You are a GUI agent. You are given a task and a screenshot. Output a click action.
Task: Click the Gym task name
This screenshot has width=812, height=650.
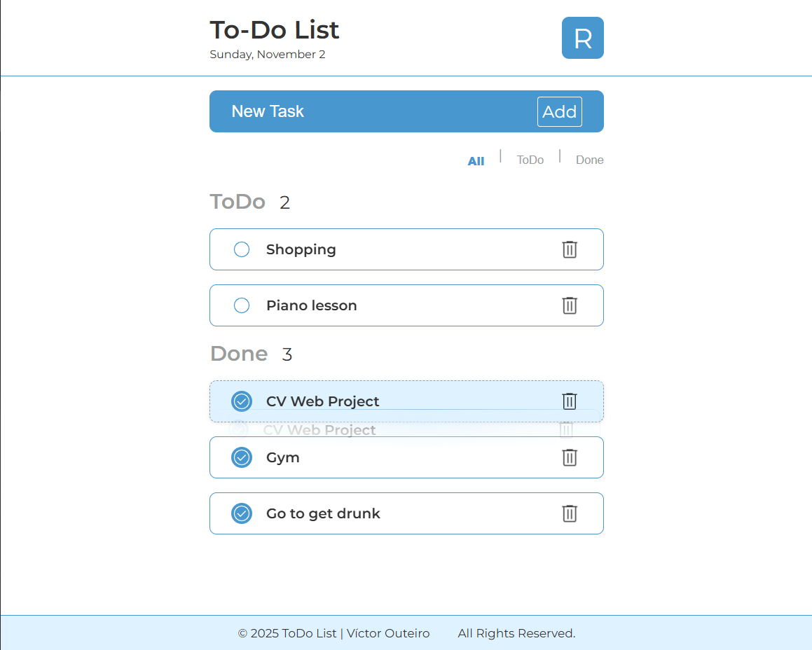click(283, 457)
